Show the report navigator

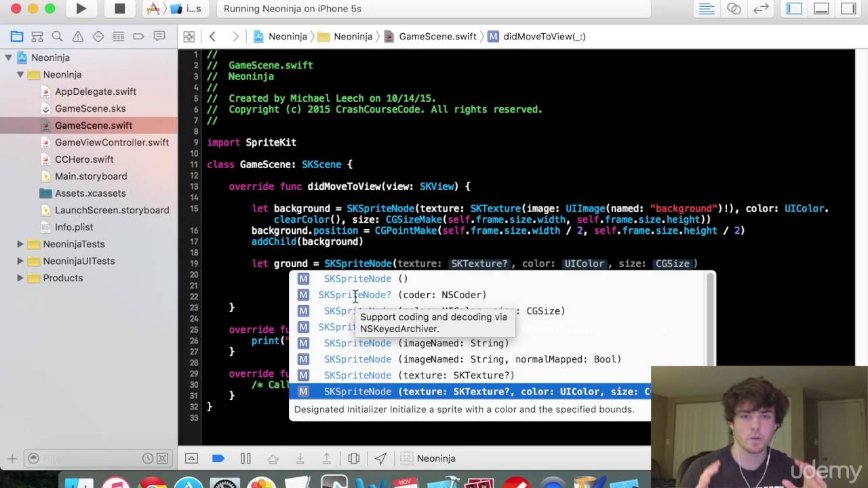(159, 37)
